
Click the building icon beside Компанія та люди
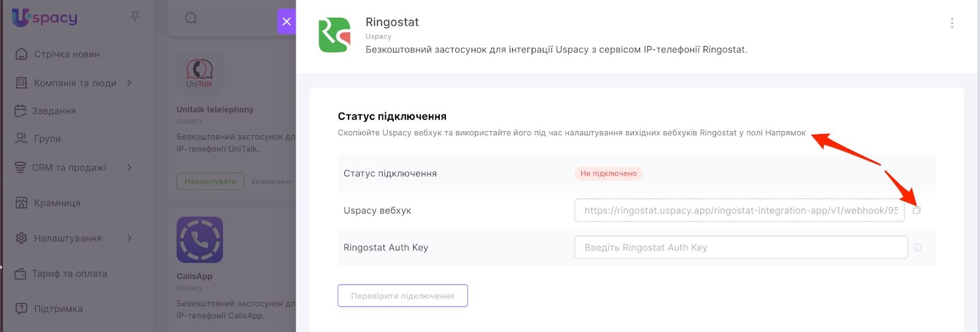(21, 83)
